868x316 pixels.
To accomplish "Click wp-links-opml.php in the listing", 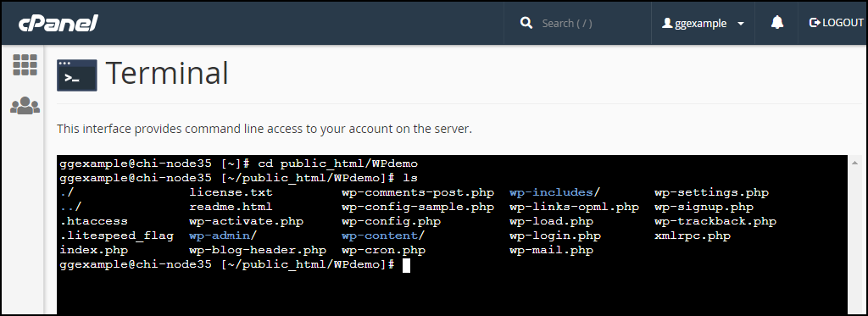I will coord(574,207).
